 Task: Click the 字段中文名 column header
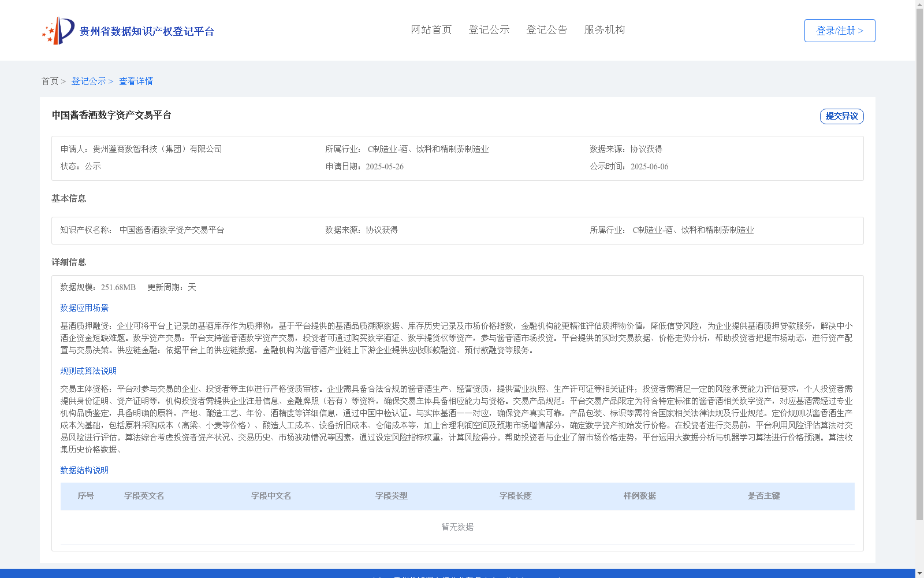click(271, 496)
